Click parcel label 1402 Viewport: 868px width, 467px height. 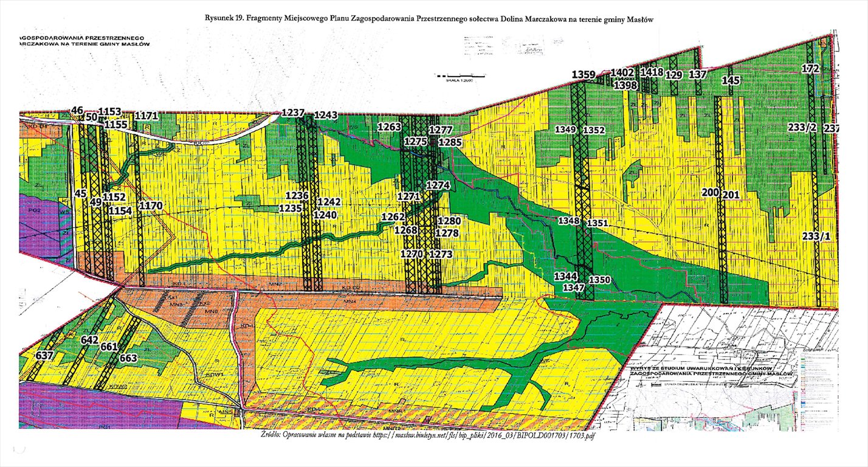pos(622,72)
